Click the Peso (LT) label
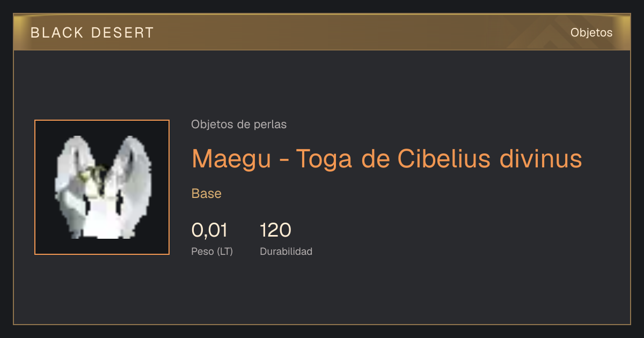Screen dimensions: 644x338 pos(212,251)
